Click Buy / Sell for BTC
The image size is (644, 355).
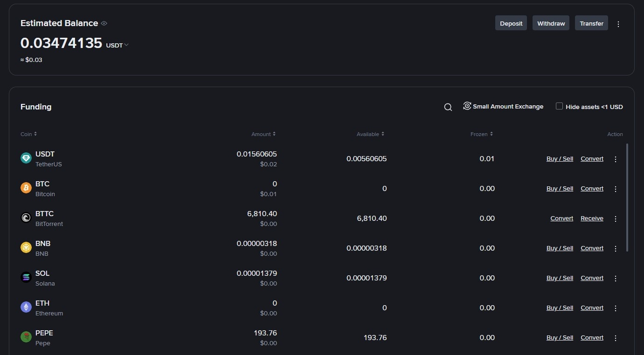coord(560,189)
